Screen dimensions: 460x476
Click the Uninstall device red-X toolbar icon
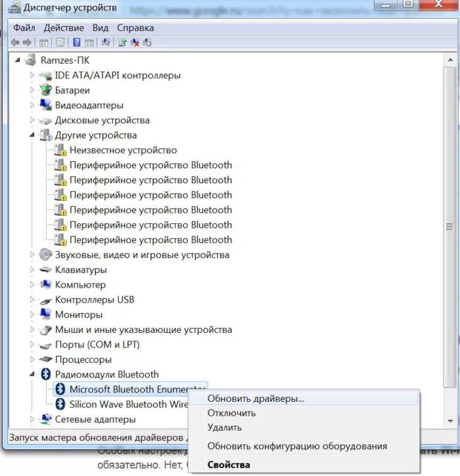coord(135,43)
